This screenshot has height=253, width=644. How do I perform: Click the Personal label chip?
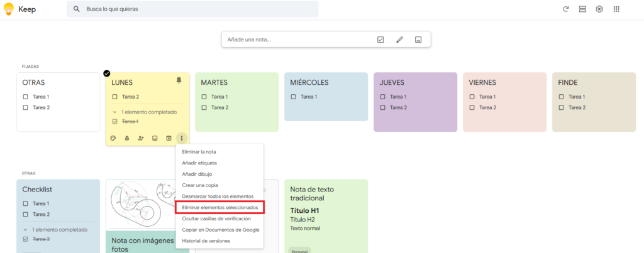pyautogui.click(x=299, y=250)
